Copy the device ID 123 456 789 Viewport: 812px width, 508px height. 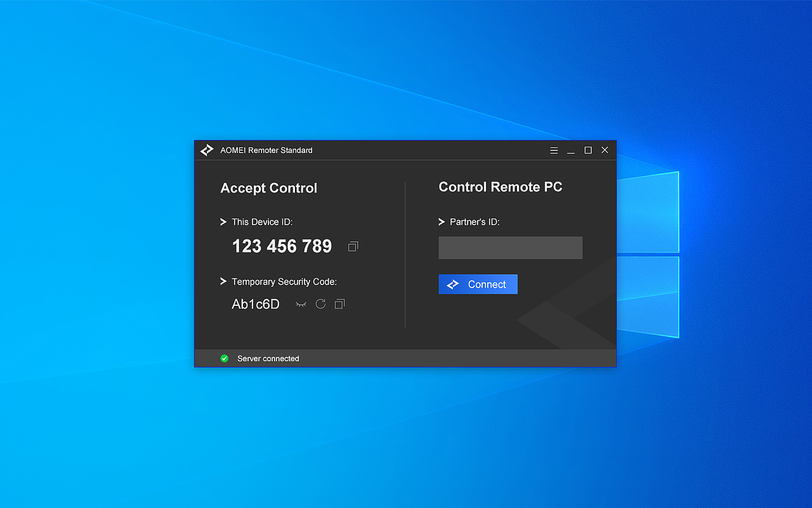(353, 246)
